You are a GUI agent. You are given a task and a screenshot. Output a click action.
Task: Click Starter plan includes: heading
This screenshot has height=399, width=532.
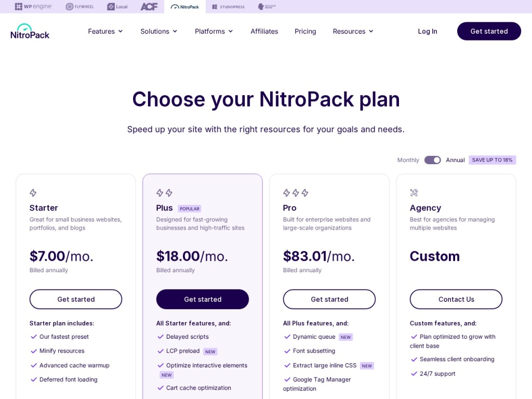click(62, 323)
